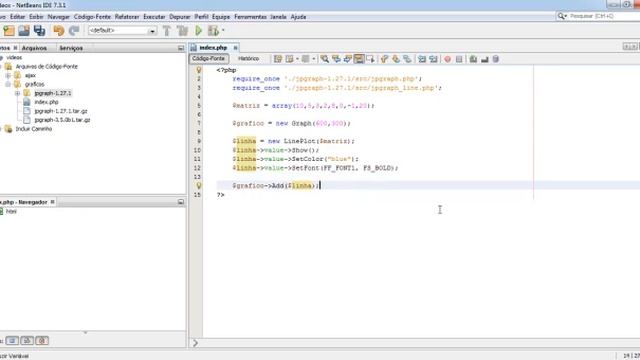
Task: Open the Debug Project arrow dropdown
Action: tap(223, 31)
